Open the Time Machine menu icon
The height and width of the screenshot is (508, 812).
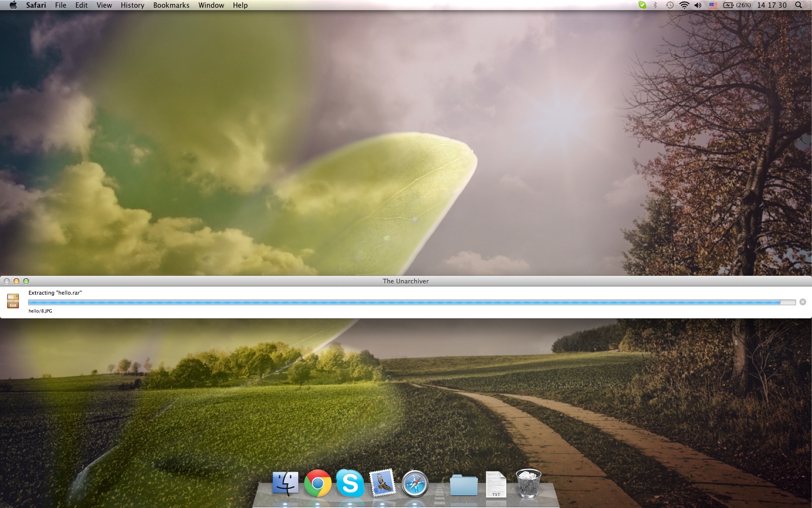point(670,5)
